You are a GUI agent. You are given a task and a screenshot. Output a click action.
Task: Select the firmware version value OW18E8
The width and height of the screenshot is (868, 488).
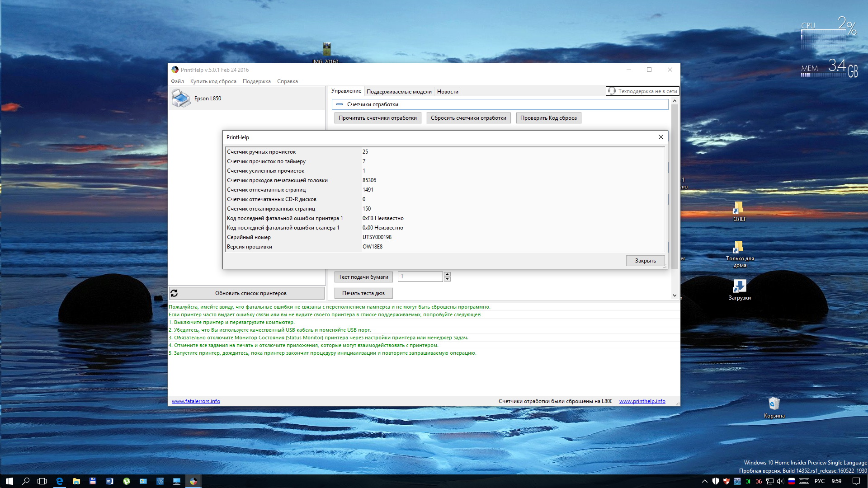pyautogui.click(x=373, y=247)
